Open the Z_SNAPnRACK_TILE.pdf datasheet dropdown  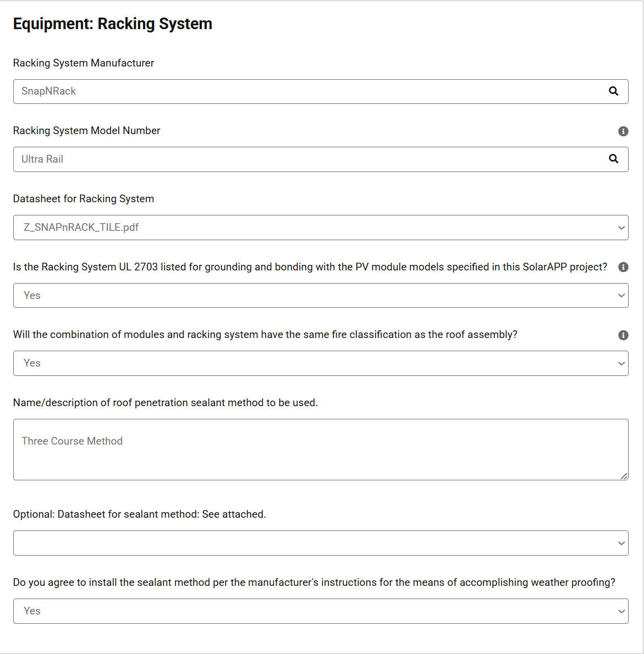click(321, 228)
